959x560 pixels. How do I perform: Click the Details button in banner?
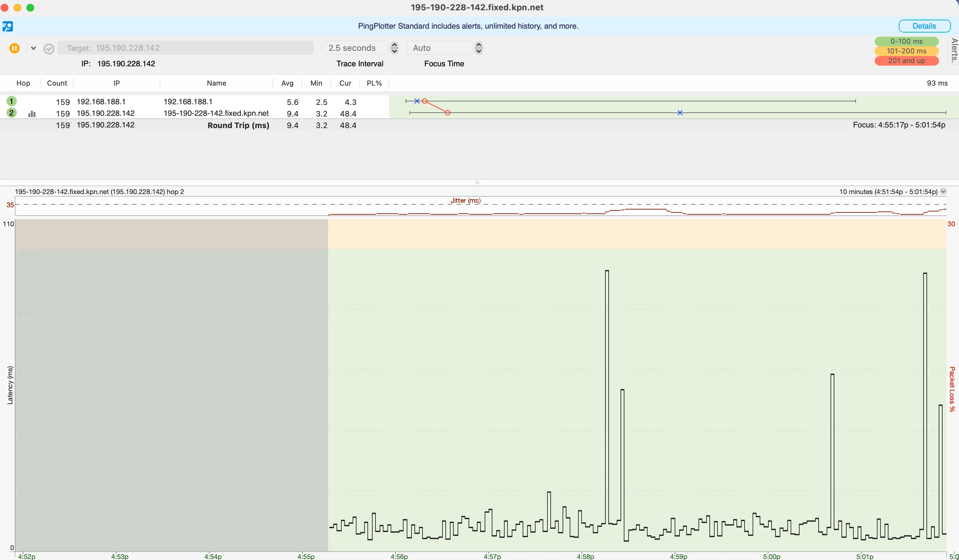point(924,26)
